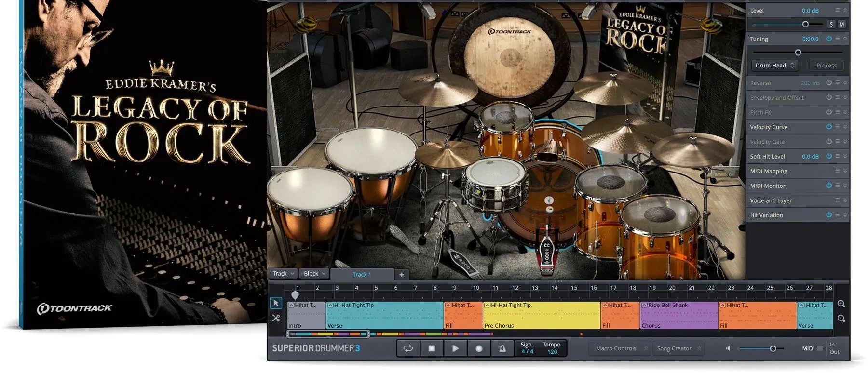Toggle the Hit Variation power switch

tap(829, 215)
